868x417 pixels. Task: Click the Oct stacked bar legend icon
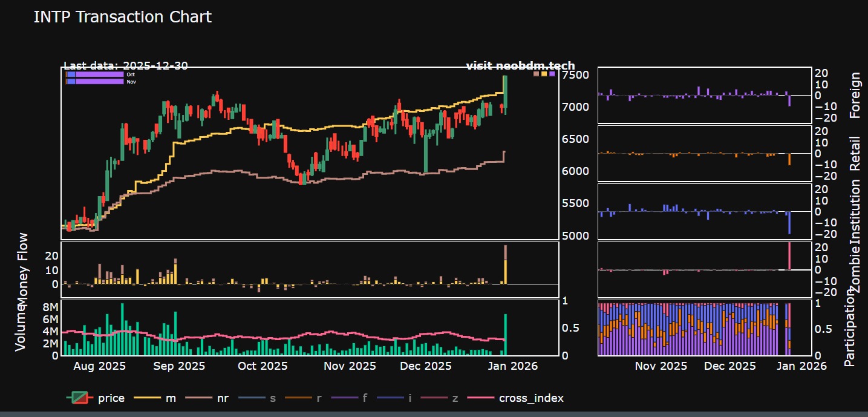point(95,74)
